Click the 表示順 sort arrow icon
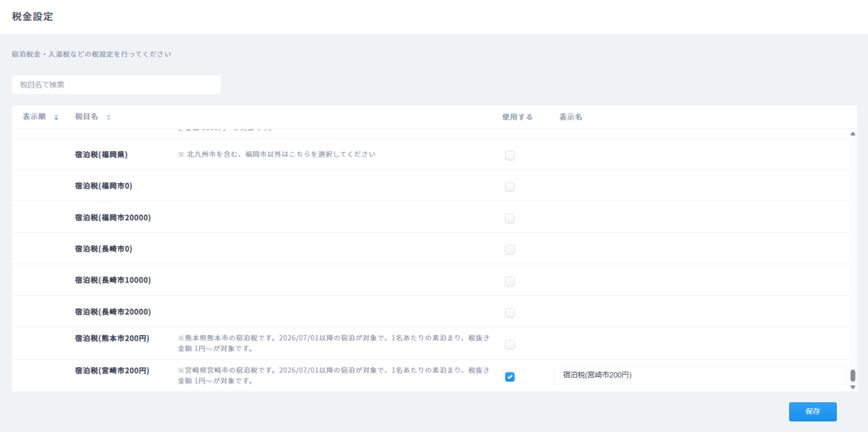Image resolution: width=868 pixels, height=432 pixels. (56, 117)
